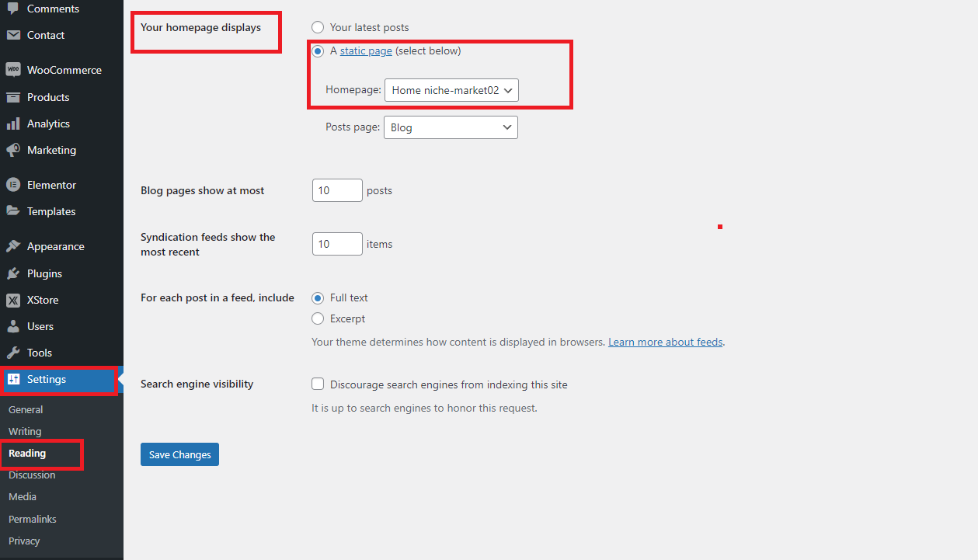Screen dimensions: 978x560
Task: Click the Plugins plug icon
Action: pos(13,273)
